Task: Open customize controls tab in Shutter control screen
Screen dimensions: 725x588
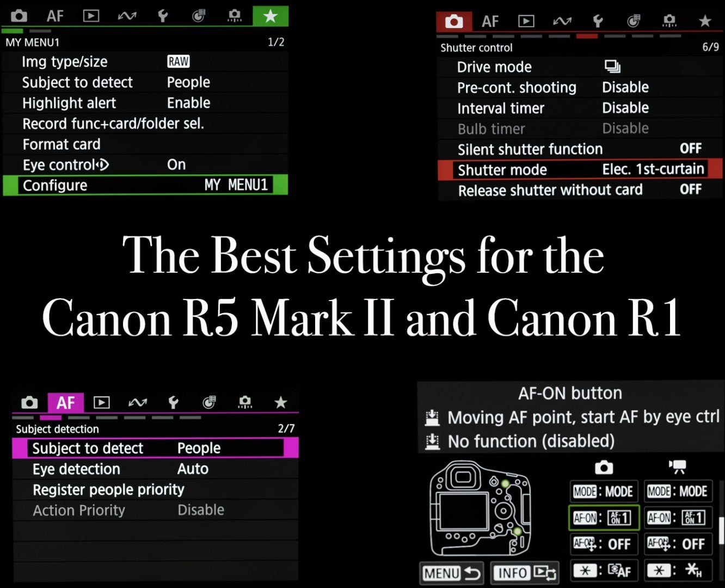Action: [x=669, y=21]
